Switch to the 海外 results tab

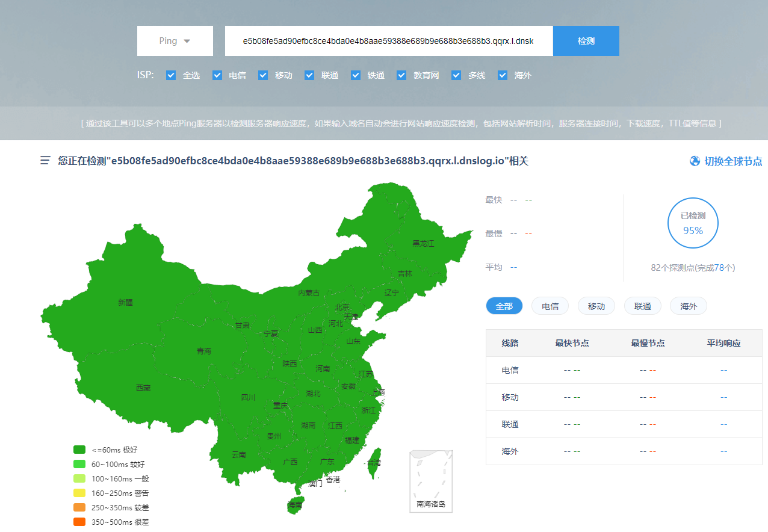tap(688, 306)
